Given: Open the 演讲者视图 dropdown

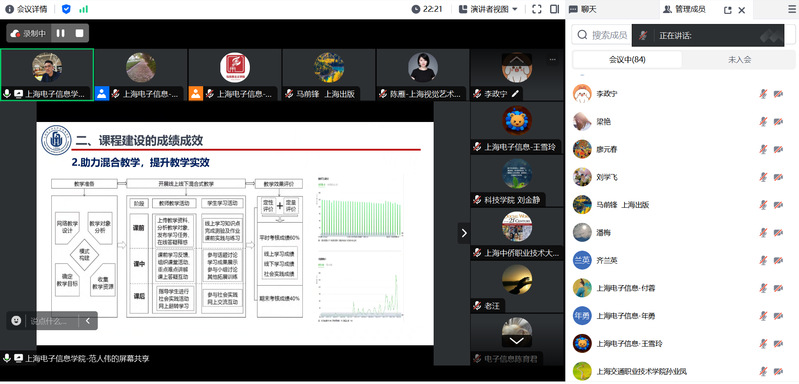Looking at the screenshot, I should click(x=488, y=9).
